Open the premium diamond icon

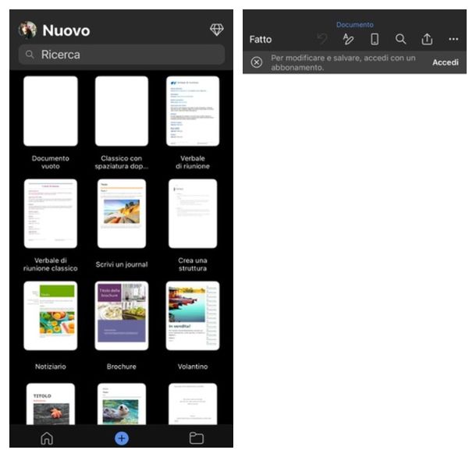pos(216,30)
